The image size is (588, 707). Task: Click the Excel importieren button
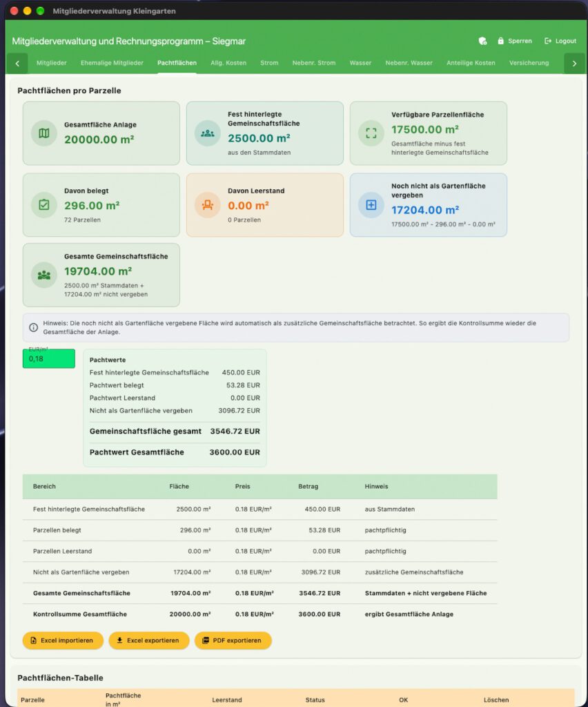pyautogui.click(x=63, y=640)
